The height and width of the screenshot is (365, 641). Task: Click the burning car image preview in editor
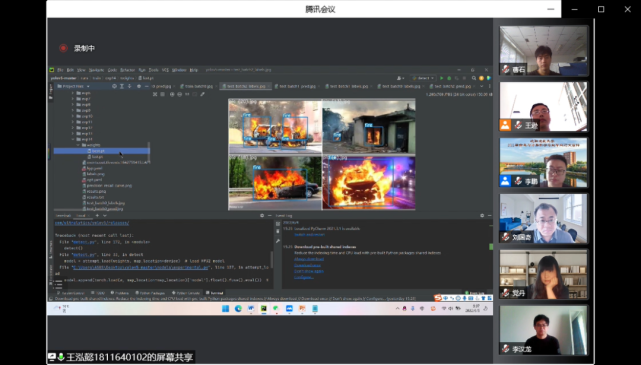(322, 154)
